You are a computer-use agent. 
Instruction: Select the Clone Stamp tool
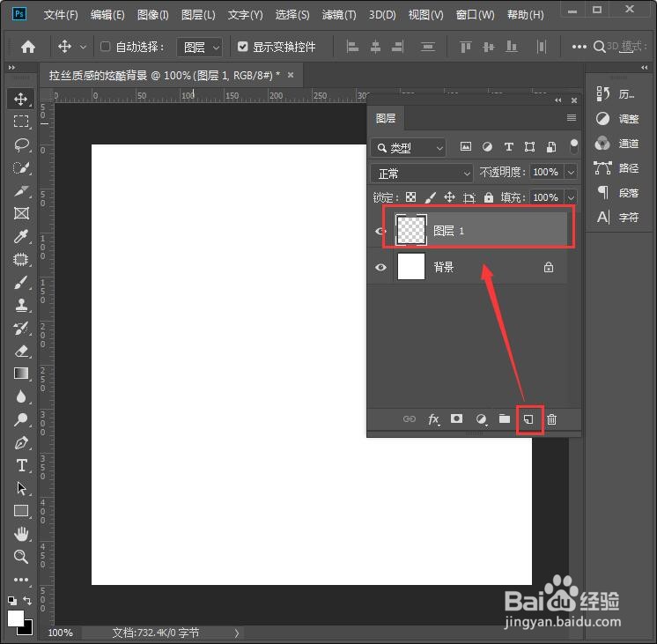click(21, 305)
